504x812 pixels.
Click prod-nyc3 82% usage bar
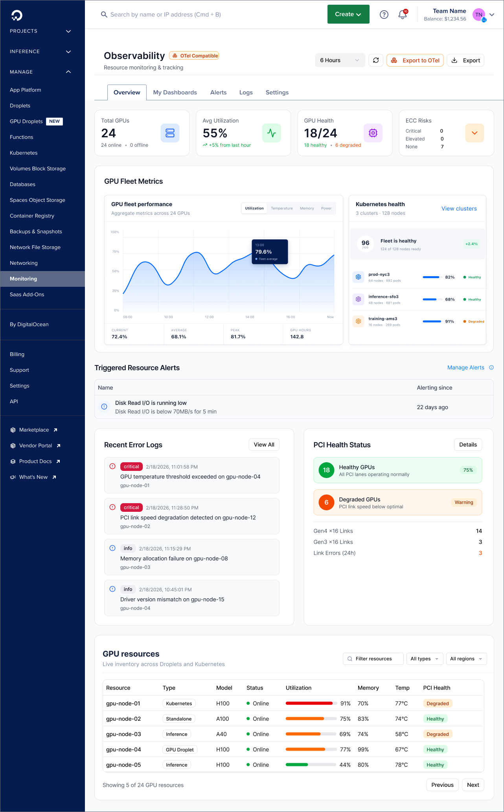(432, 277)
